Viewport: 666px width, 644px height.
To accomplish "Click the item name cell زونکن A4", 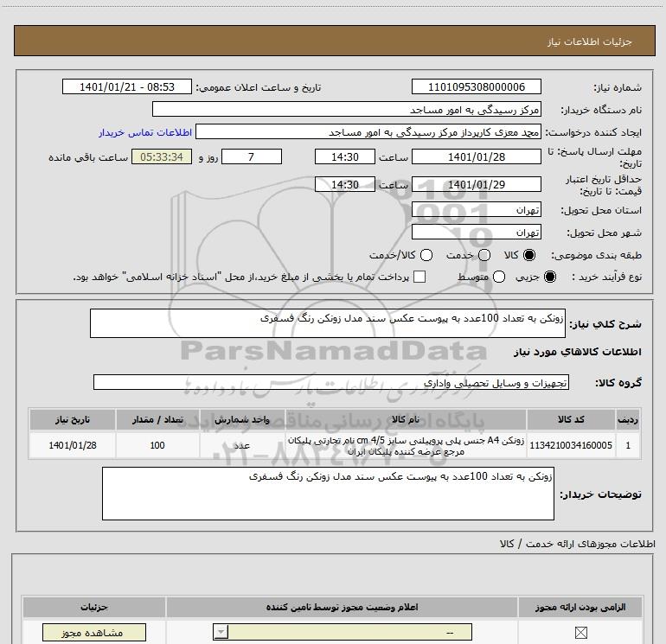I will pyautogui.click(x=406, y=445).
